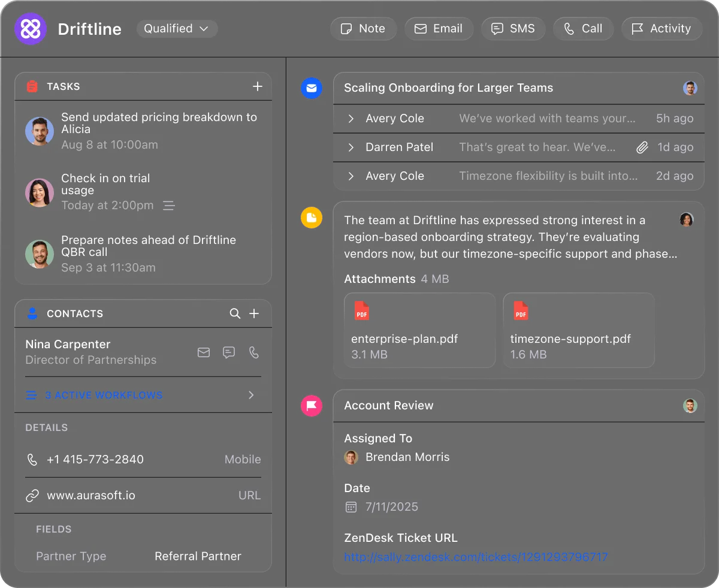Open Nina Carpenter contact name
The height and width of the screenshot is (588, 719).
click(x=68, y=344)
